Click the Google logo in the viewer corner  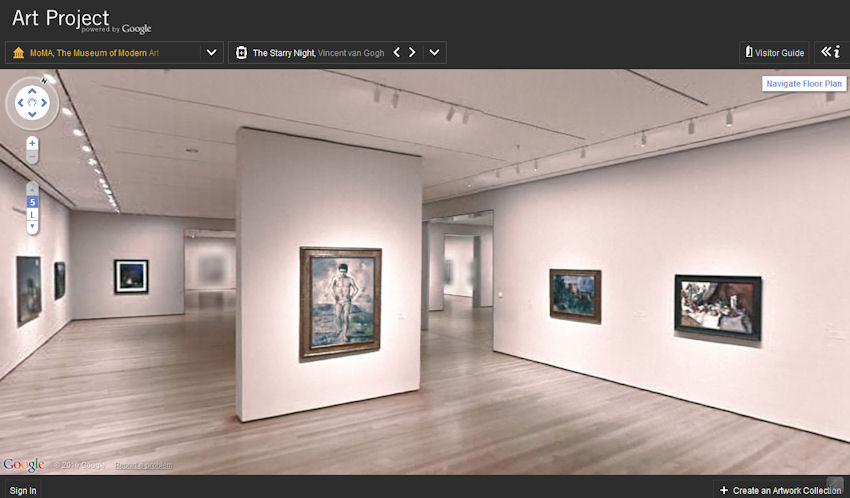[24, 465]
